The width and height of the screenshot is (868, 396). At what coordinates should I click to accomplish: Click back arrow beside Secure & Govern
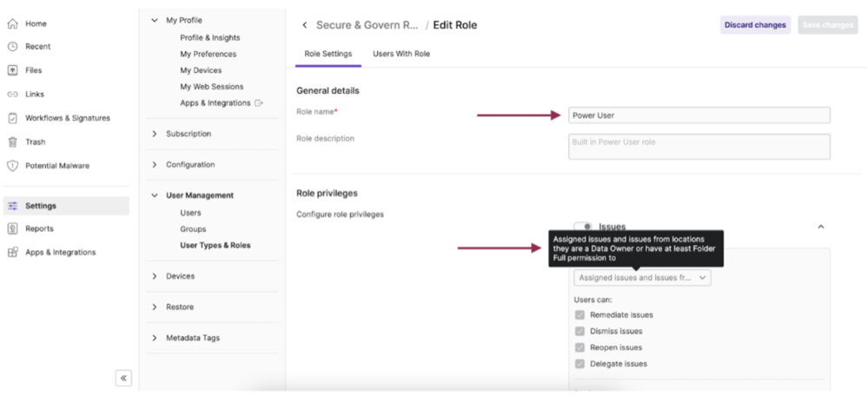coord(304,25)
